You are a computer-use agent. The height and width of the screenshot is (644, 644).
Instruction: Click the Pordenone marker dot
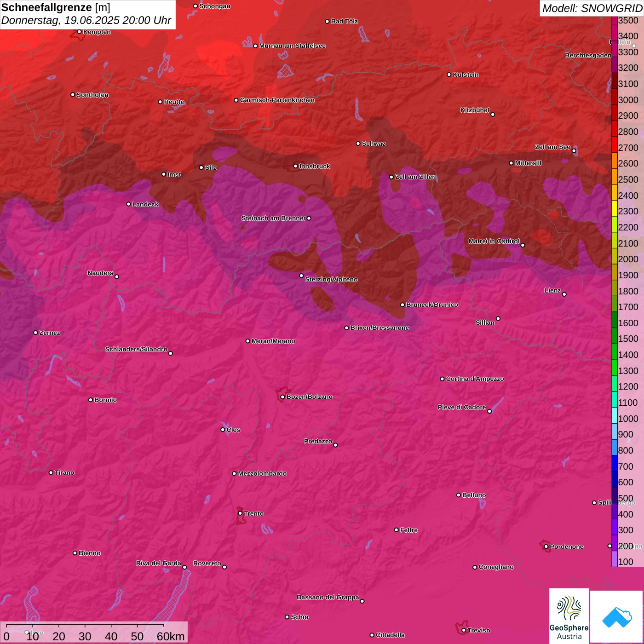pos(546,546)
